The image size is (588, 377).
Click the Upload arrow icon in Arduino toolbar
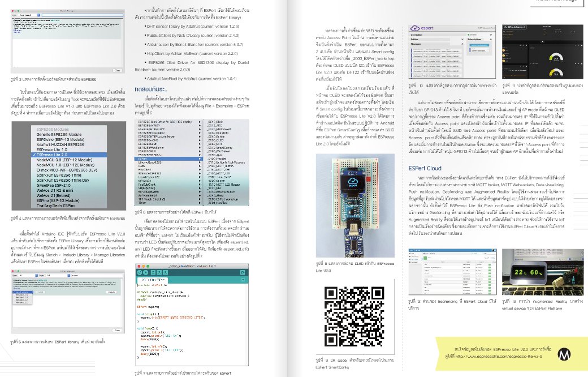tap(145, 273)
